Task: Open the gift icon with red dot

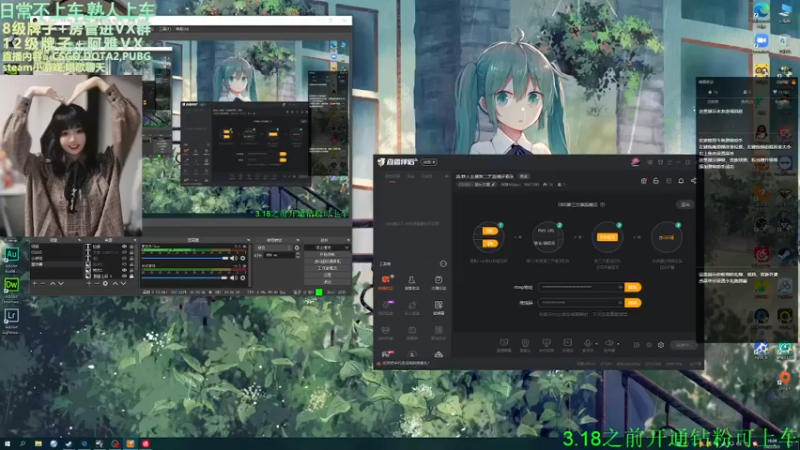Action: [x=644, y=181]
